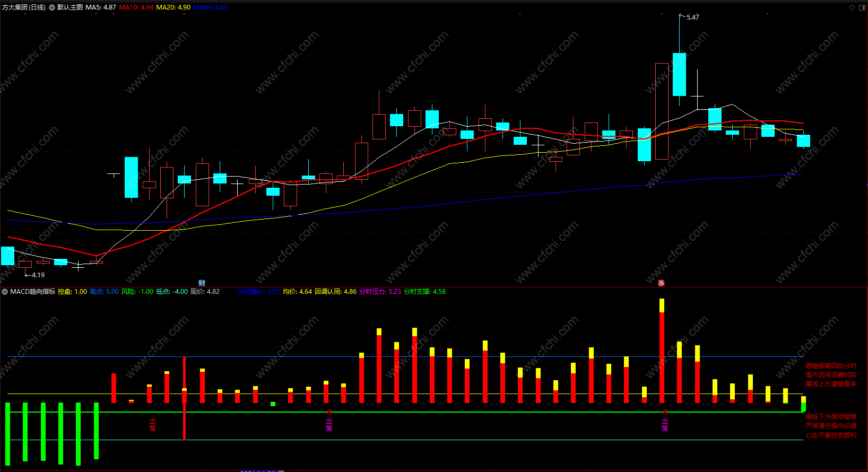Image resolution: width=868 pixels, height=472 pixels.
Task: Select the 风险: -1.00 reading
Action: [137, 292]
